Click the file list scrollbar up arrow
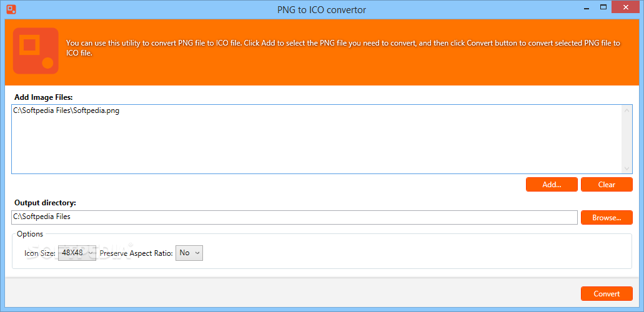The height and width of the screenshot is (312, 644). point(627,110)
